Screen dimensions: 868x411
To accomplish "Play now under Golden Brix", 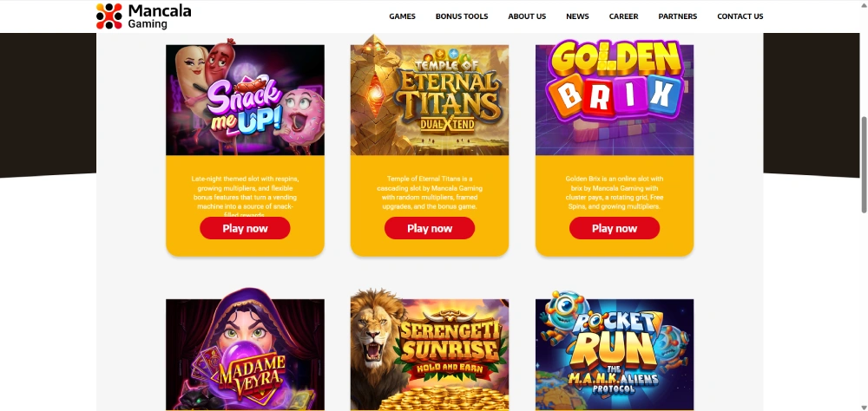I will [615, 228].
